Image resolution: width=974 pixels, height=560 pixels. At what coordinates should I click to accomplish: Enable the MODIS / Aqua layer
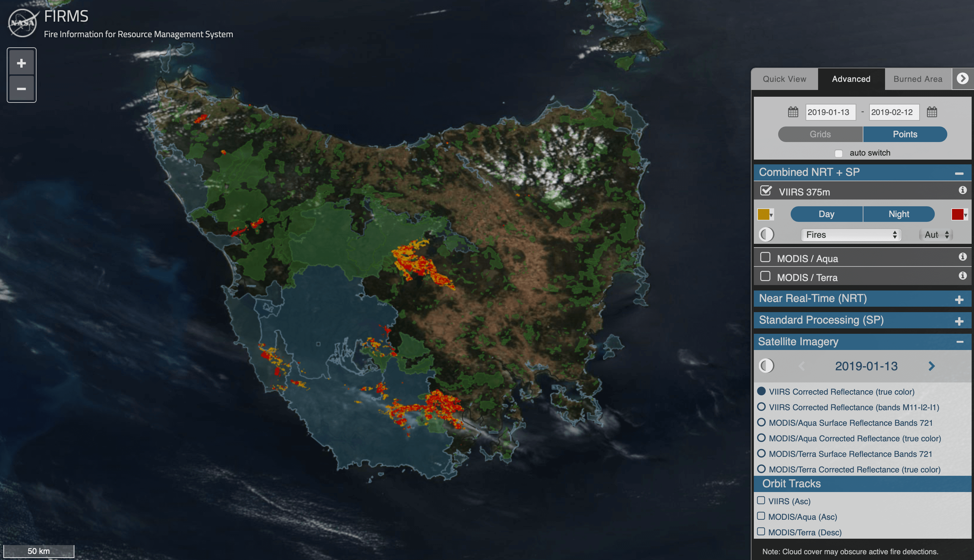point(765,257)
